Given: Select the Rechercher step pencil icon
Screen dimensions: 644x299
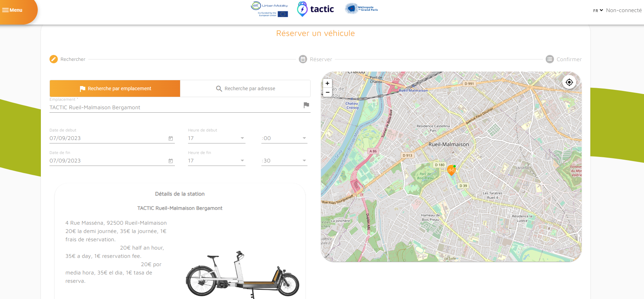Looking at the screenshot, I should click(54, 59).
